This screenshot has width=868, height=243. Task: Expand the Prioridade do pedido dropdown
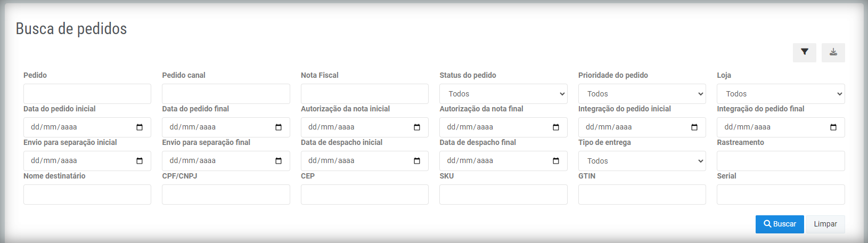pos(642,94)
